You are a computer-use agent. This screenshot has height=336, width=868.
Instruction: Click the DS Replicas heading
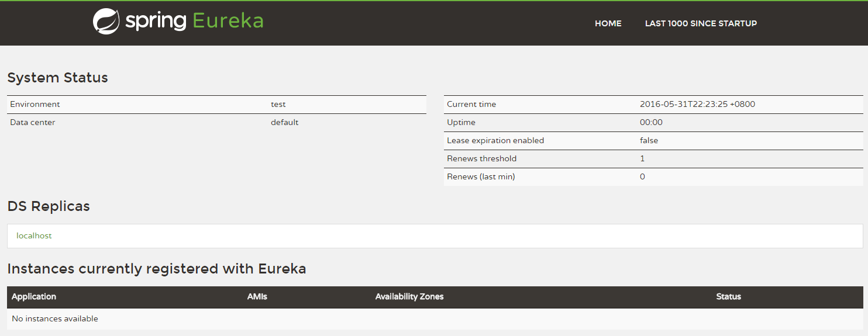click(x=49, y=206)
